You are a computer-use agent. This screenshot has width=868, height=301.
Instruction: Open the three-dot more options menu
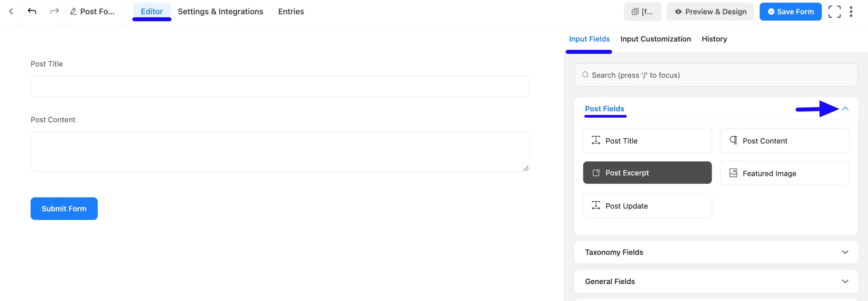[851, 12]
